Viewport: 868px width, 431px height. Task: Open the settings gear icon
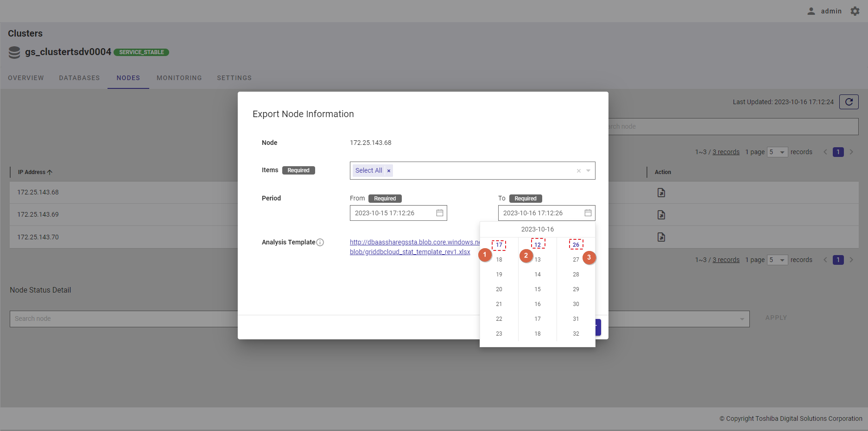[x=855, y=11]
